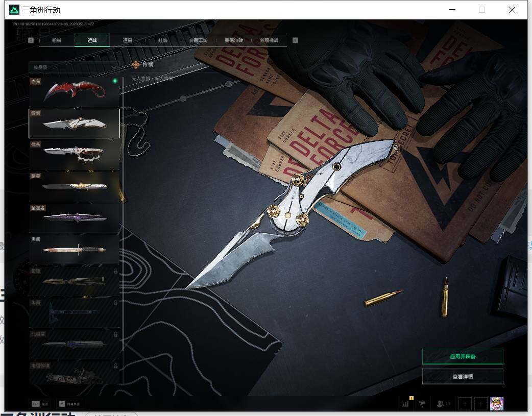The image size is (532, 416).
Task: Go to the 典藏工坊 tab
Action: point(198,40)
